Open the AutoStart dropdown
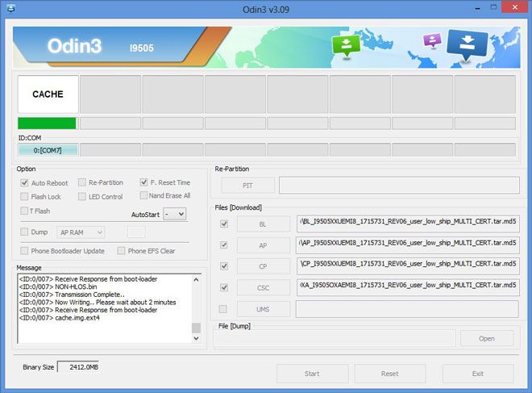 point(174,214)
